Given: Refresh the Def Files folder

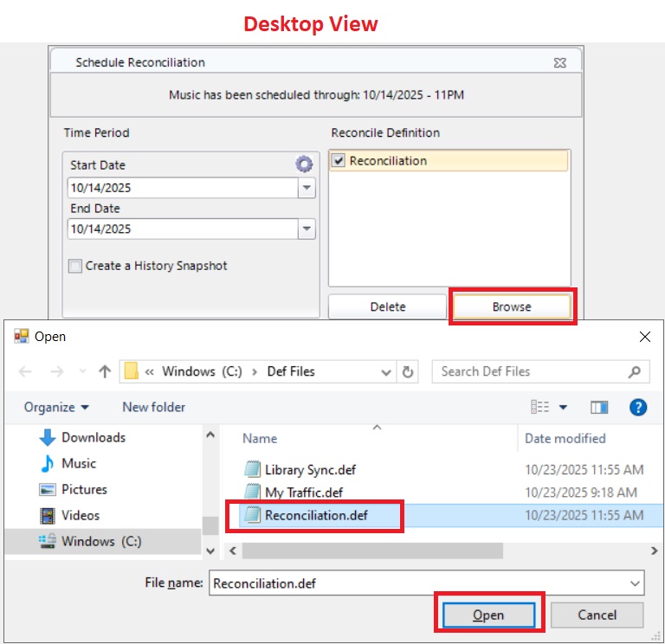Looking at the screenshot, I should [408, 372].
